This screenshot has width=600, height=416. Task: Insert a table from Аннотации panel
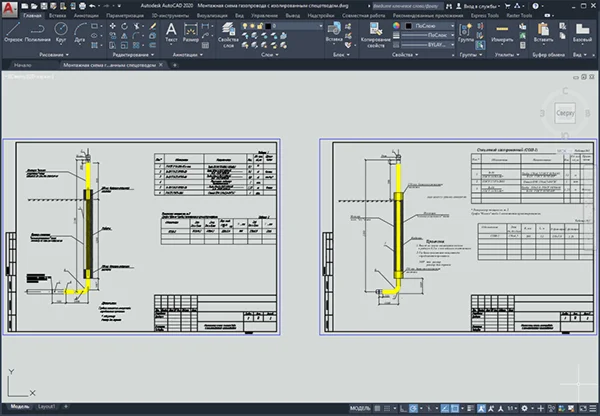pyautogui.click(x=205, y=46)
